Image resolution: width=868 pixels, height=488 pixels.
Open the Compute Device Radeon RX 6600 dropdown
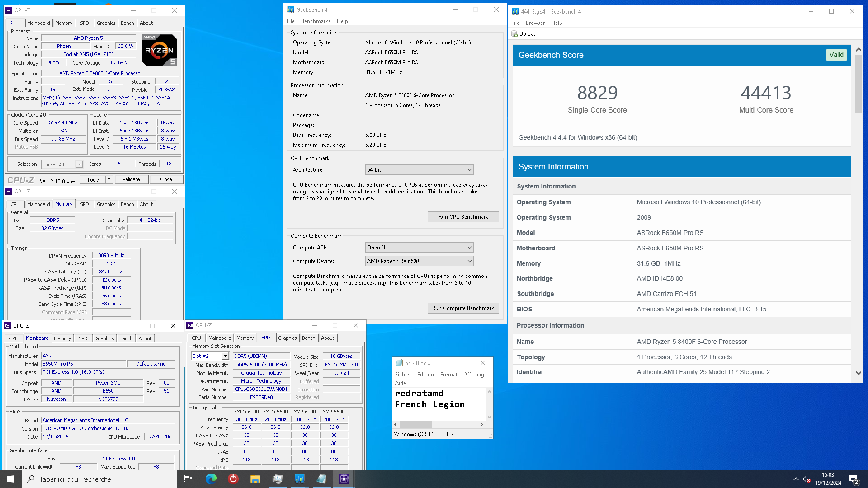(x=419, y=261)
